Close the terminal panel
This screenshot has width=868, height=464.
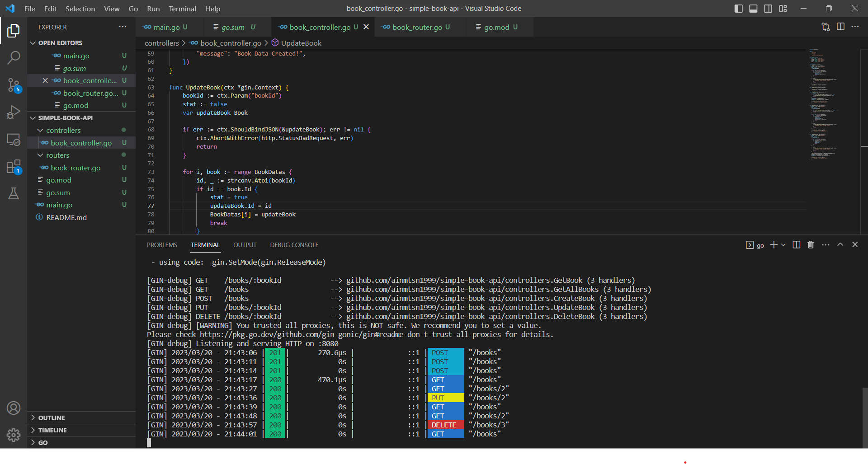click(855, 244)
